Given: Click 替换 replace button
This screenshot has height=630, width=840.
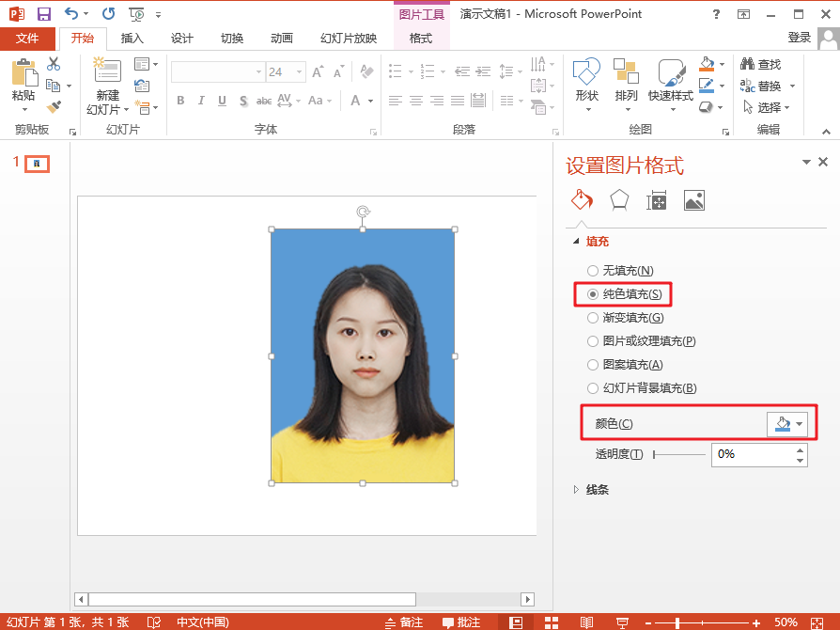Looking at the screenshot, I should click(761, 86).
